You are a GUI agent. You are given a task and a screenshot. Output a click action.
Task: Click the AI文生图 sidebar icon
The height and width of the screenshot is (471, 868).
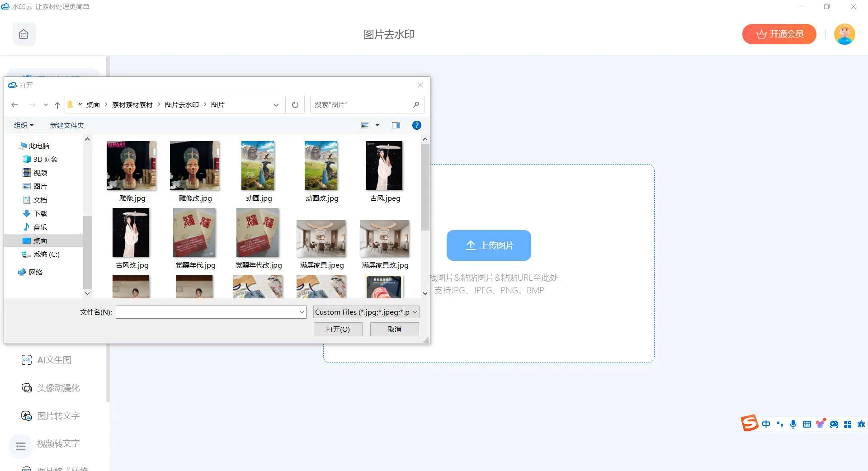point(27,360)
